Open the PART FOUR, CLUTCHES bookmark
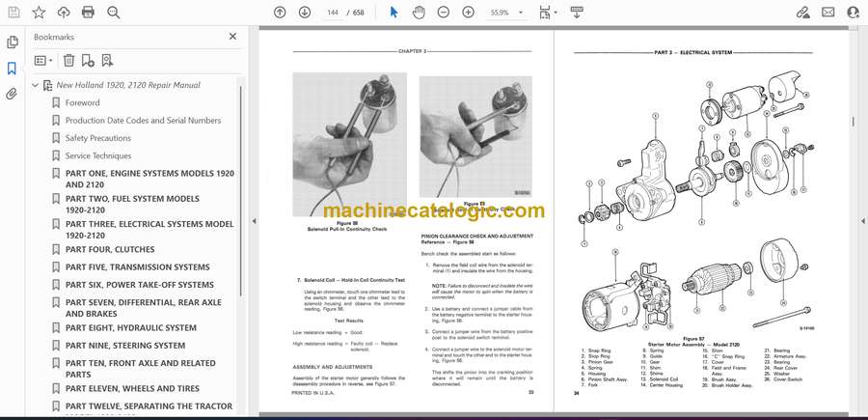The height and width of the screenshot is (420, 868). [x=110, y=249]
